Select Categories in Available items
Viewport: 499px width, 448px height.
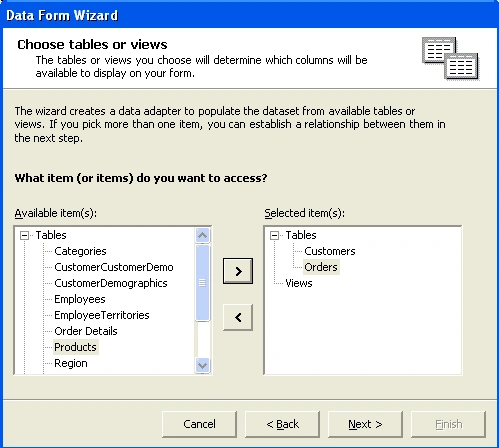point(80,251)
